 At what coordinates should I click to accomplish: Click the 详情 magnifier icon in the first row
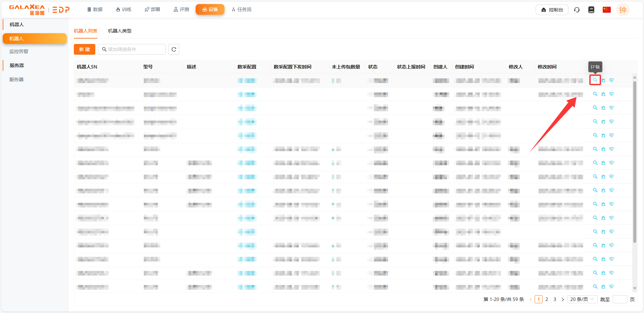[595, 80]
